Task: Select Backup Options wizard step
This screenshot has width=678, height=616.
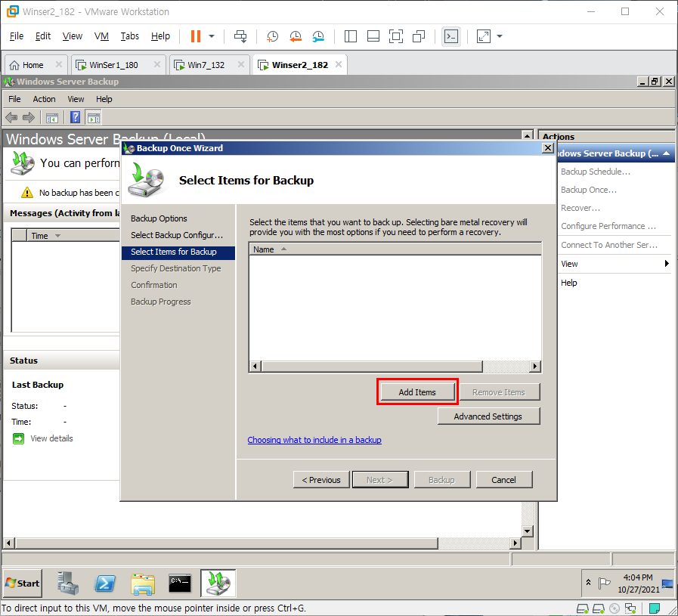Action: [159, 218]
